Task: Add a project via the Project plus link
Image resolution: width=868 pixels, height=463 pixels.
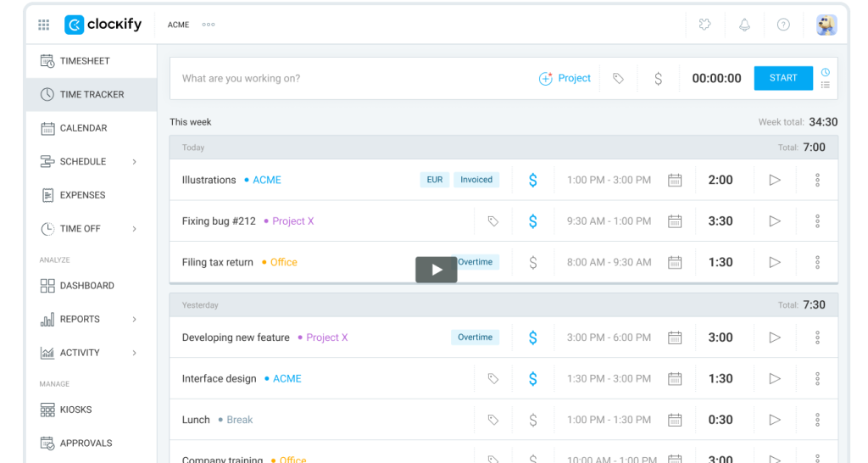Action: (x=565, y=78)
